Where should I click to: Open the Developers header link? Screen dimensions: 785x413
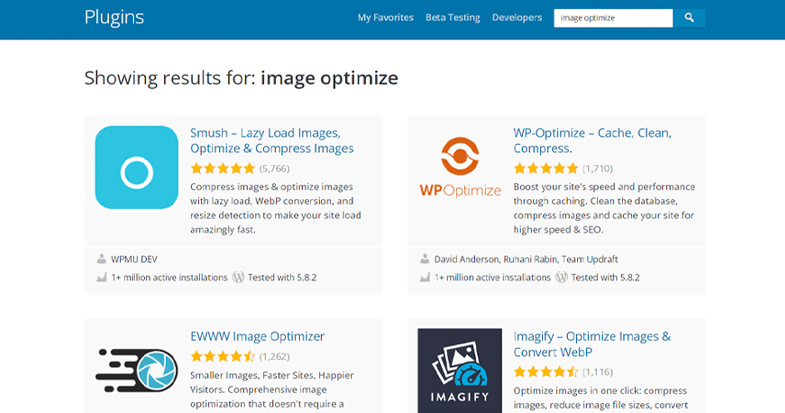pos(517,18)
